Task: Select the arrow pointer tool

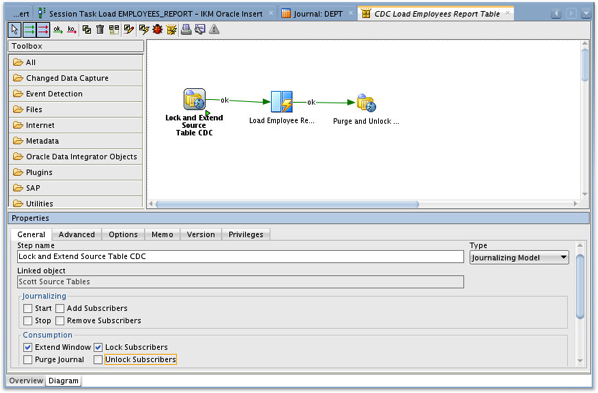Action: [14, 30]
